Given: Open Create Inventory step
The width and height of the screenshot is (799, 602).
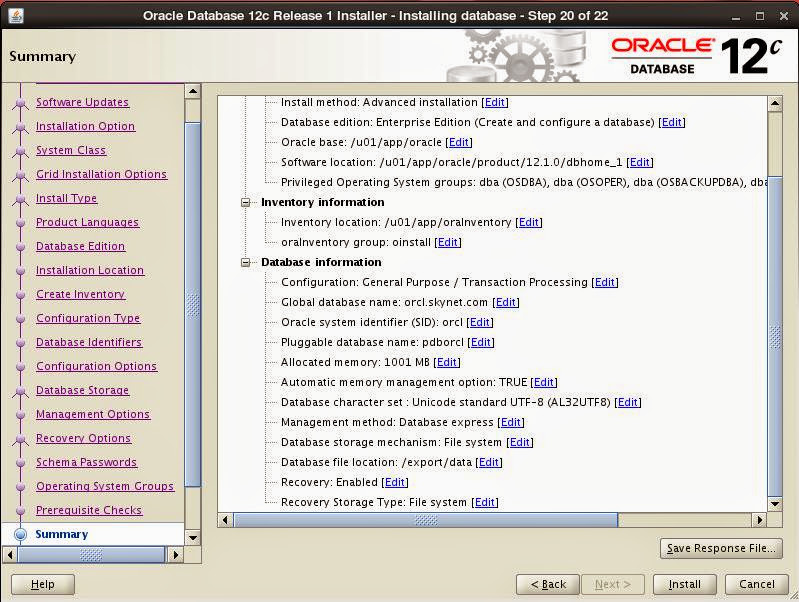Looking at the screenshot, I should coord(80,294).
